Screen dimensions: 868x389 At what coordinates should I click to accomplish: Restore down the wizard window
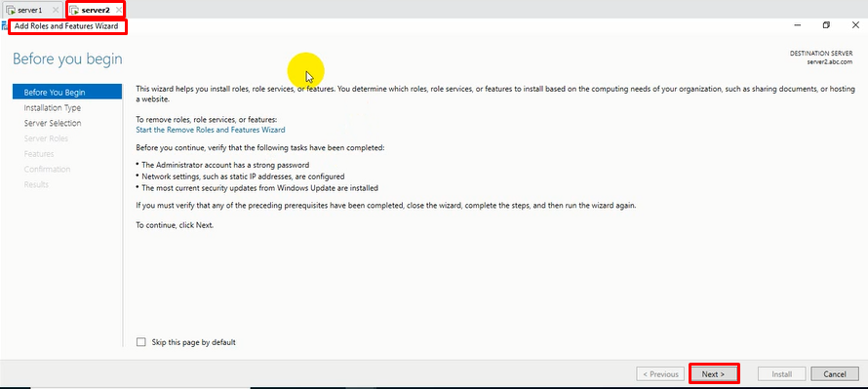pos(826,25)
